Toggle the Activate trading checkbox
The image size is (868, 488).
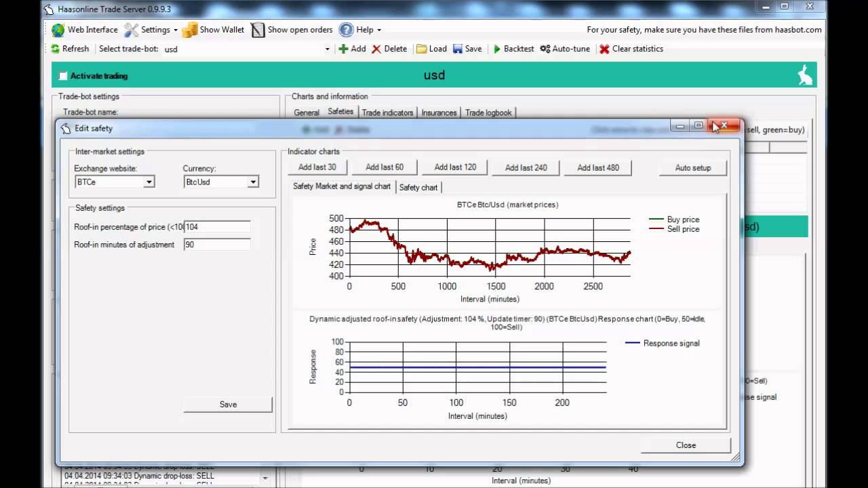(x=63, y=76)
